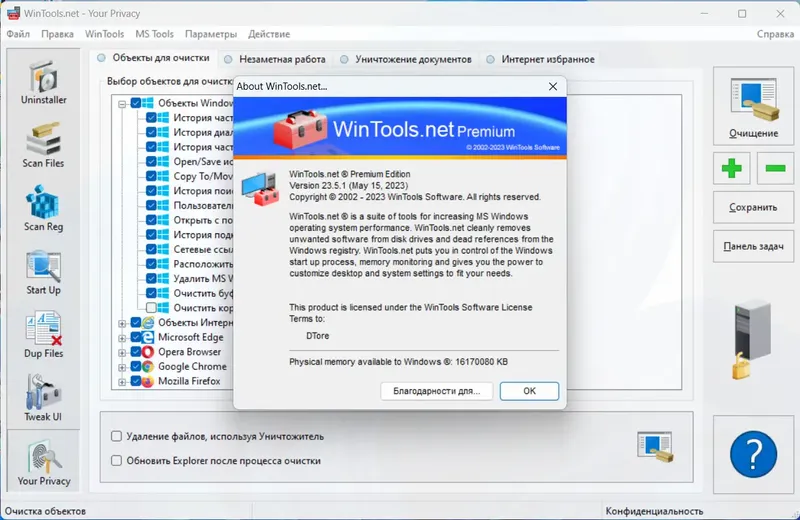Open the WinTools menu
800x520 pixels.
(x=104, y=34)
